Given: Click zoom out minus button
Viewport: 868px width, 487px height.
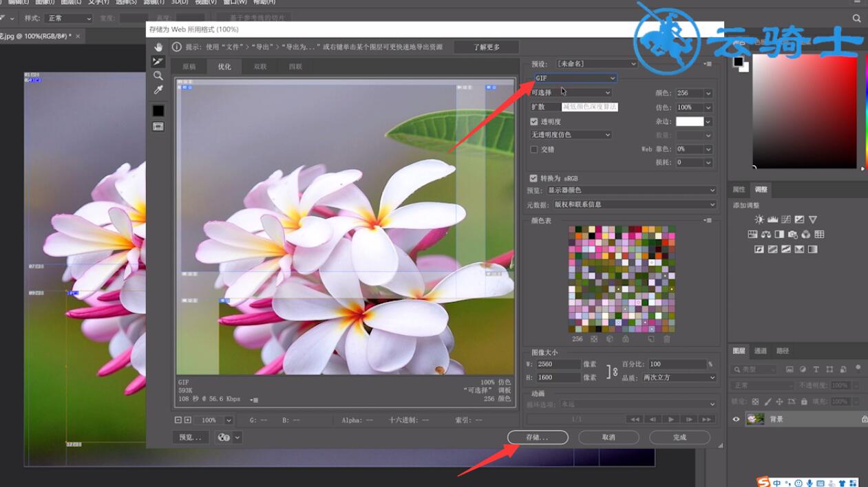Looking at the screenshot, I should (178, 420).
